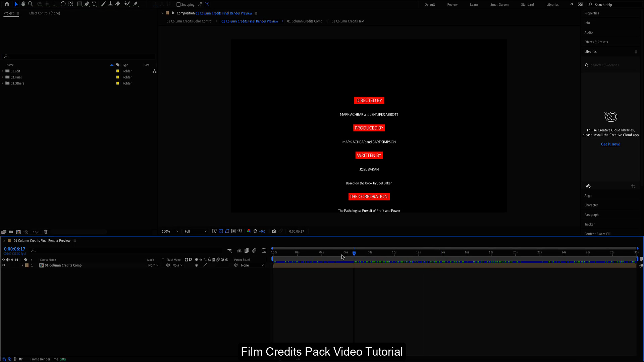Toggle layer visibility eye icon
The height and width of the screenshot is (362, 644).
pos(4,265)
